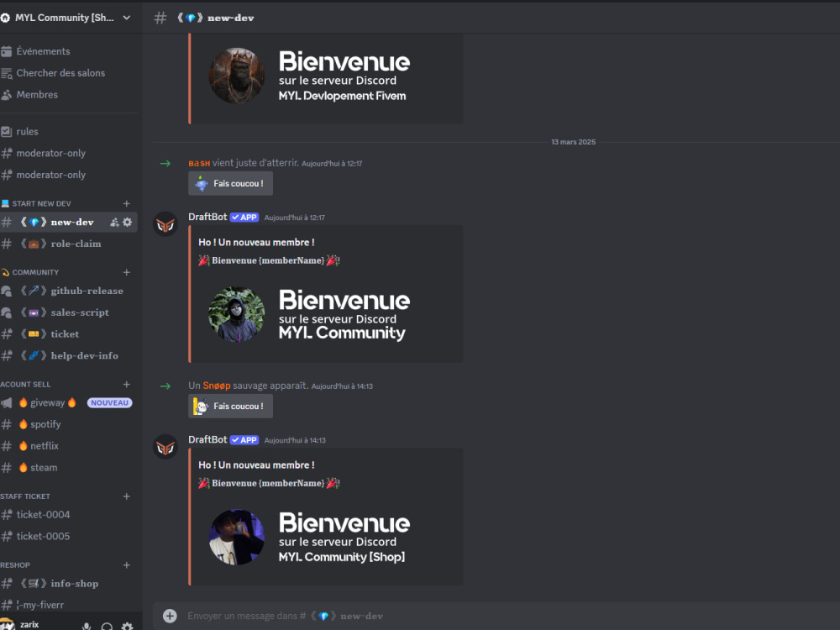Viewport: 840px width, 630px height.
Task: Go to the ticket channel
Action: point(69,333)
